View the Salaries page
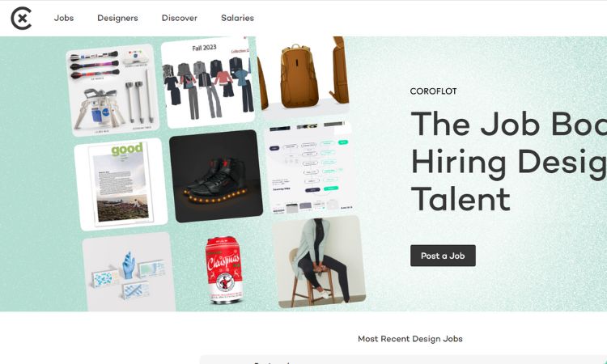Viewport: 607px width, 364px height. tap(237, 18)
